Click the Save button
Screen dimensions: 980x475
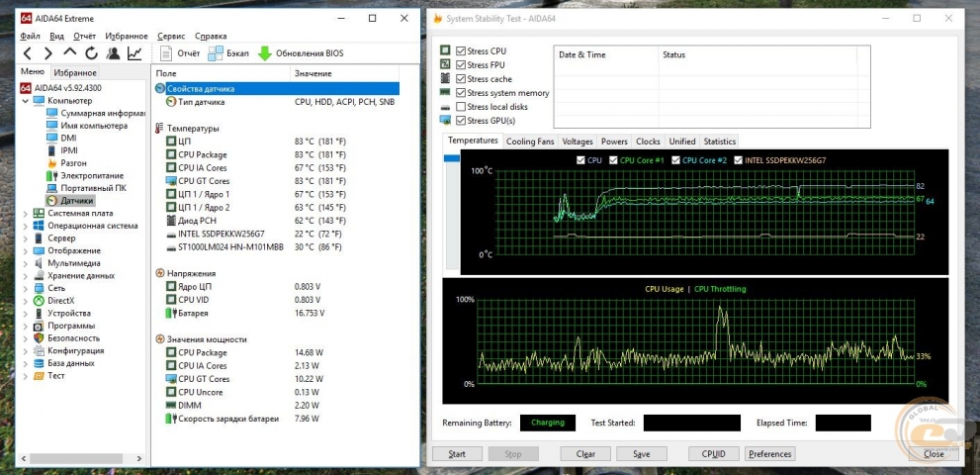tap(641, 453)
